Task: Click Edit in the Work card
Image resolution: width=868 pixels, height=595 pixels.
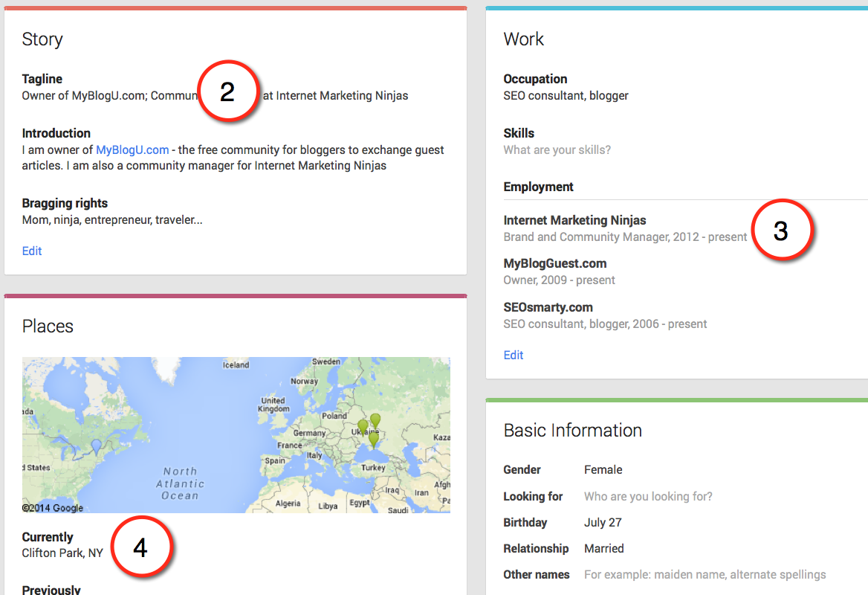Action: [x=514, y=355]
